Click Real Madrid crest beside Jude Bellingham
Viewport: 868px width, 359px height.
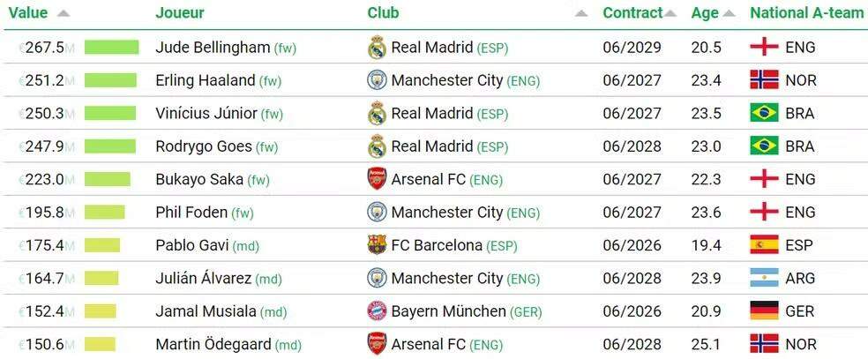click(377, 48)
